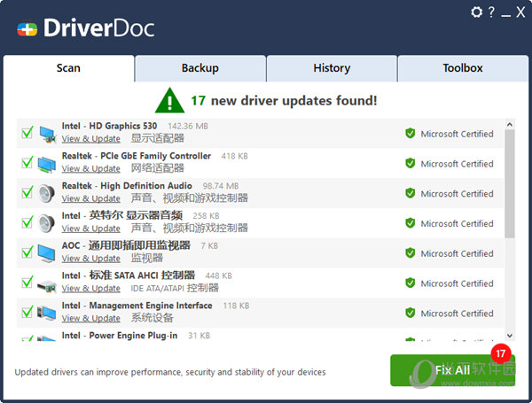
Task: Click the Intel HD Graphics 530 device icon
Action: click(47, 135)
